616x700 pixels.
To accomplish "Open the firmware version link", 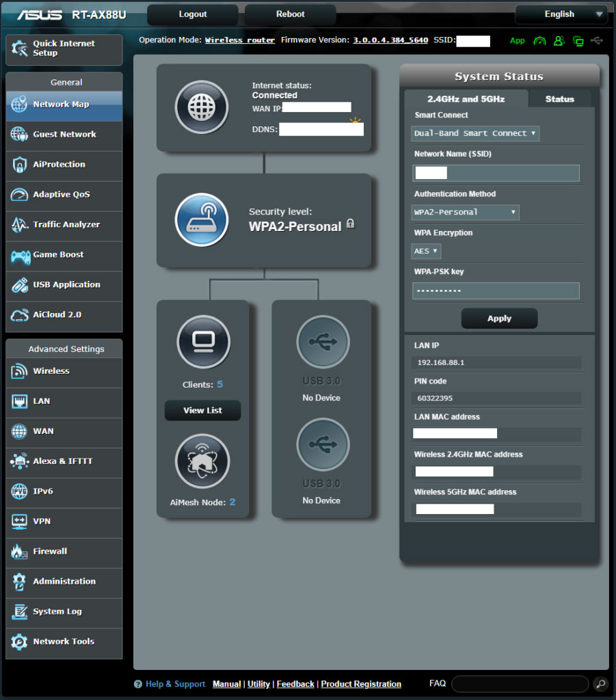I will pos(390,40).
